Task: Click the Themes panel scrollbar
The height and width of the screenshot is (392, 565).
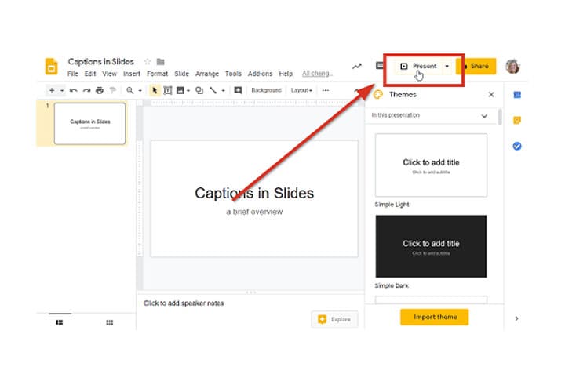Action: pos(500,117)
